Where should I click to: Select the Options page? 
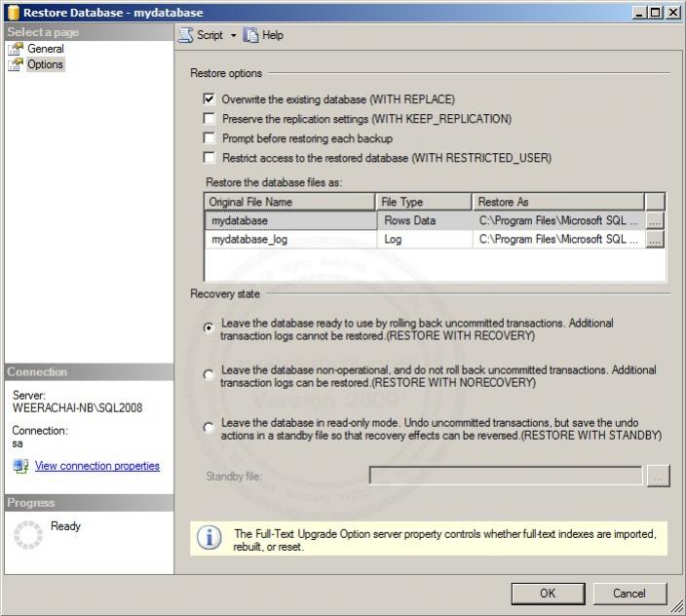coord(45,64)
